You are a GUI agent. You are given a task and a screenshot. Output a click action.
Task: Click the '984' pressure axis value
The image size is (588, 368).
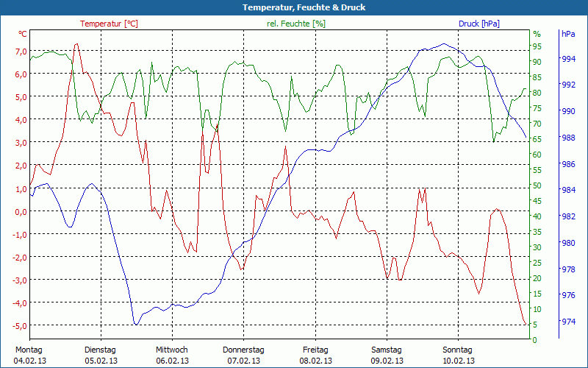click(x=569, y=191)
